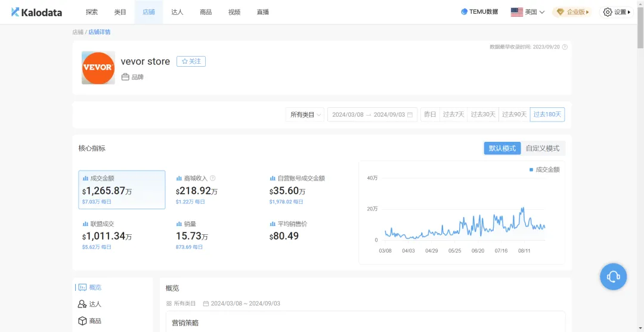Go to 店铺 breadcrumb link
644x332 pixels.
tap(78, 32)
